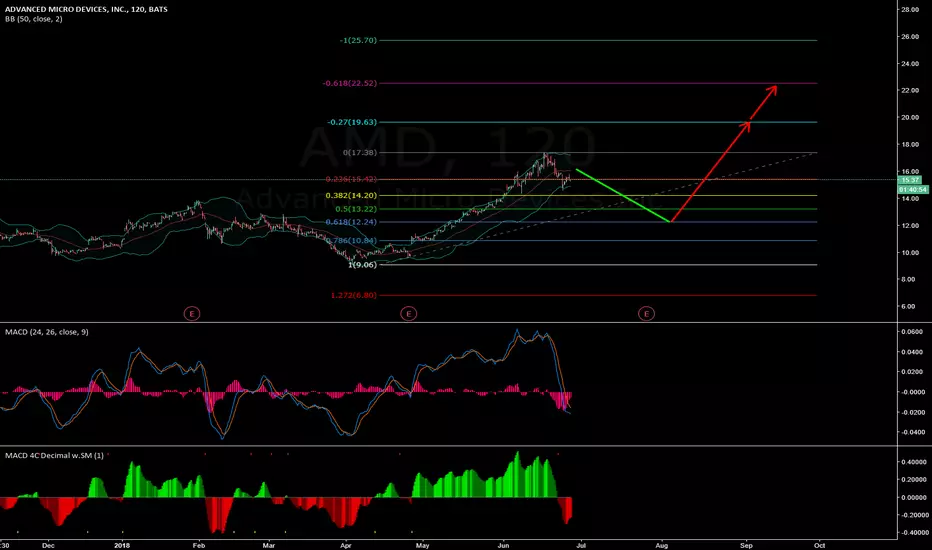Select the 0.786(10.84) Fibonacci label
This screenshot has height=550, width=932.
[351, 241]
